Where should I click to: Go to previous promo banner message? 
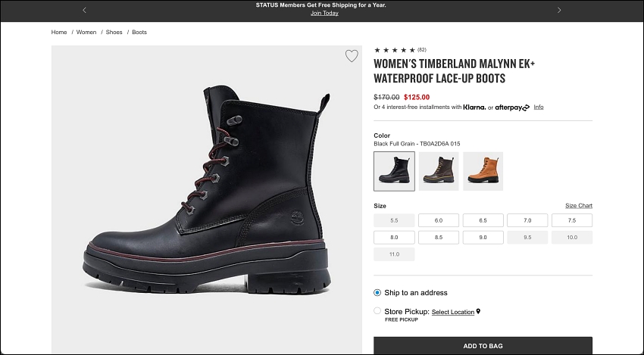84,11
